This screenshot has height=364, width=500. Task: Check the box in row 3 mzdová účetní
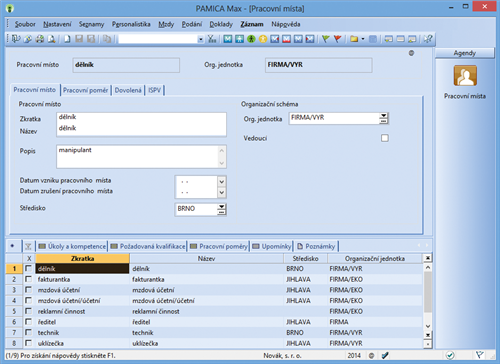click(29, 290)
